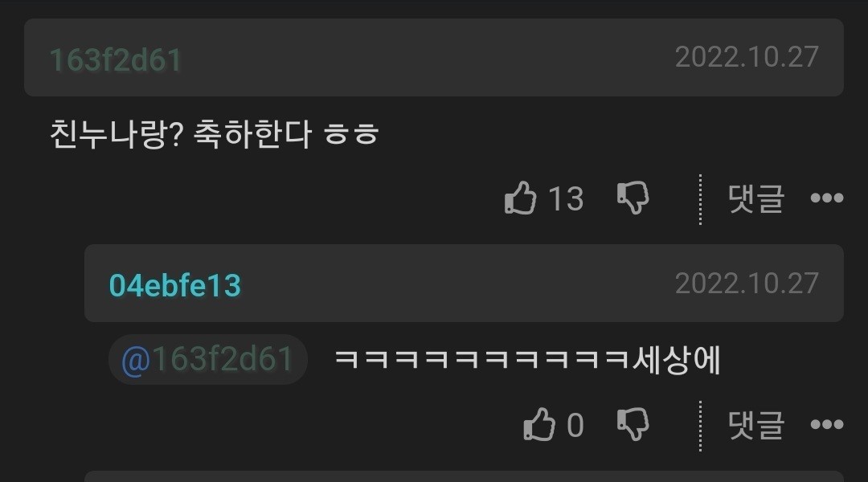Select the comment text 친누나랑? 축하한다 ㅎㅎ
Image resolution: width=868 pixels, height=482 pixels.
tap(215, 134)
